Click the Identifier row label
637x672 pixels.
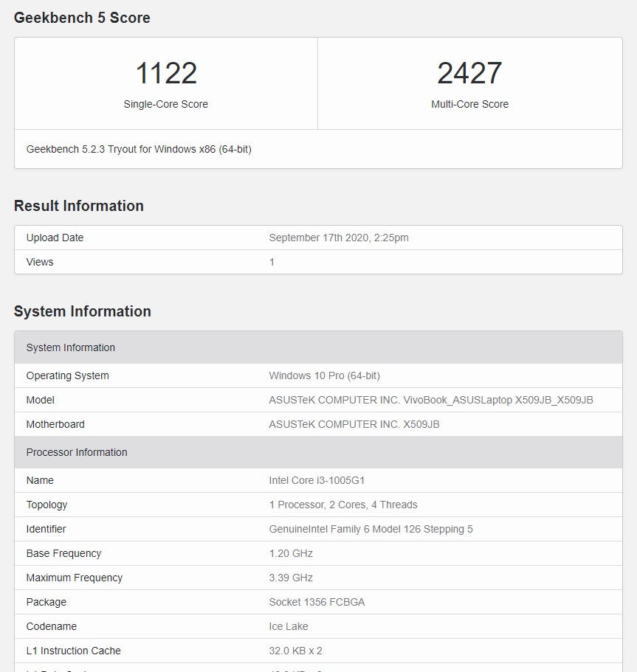tap(46, 530)
